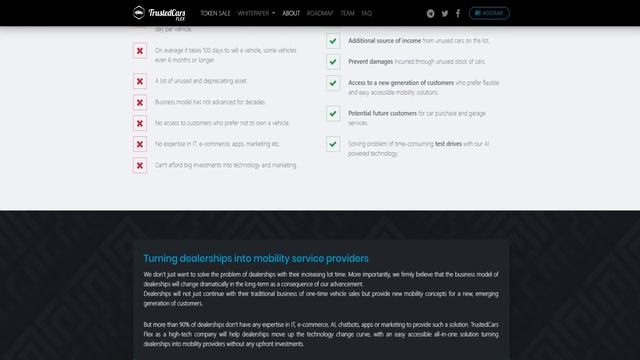Open the Twitter social icon
The width and height of the screenshot is (640, 360).
tap(444, 13)
